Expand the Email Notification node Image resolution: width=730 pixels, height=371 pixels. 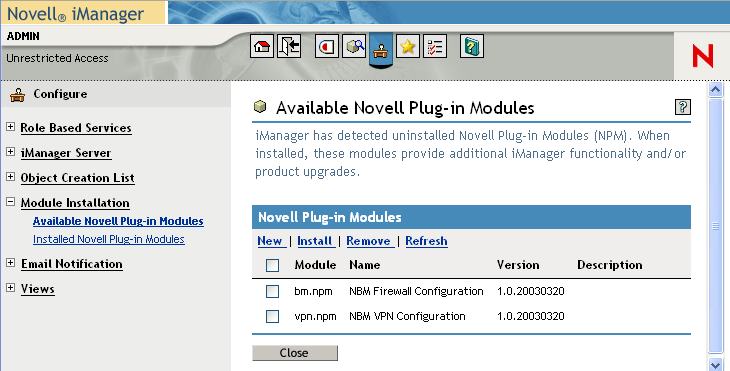(x=10, y=263)
